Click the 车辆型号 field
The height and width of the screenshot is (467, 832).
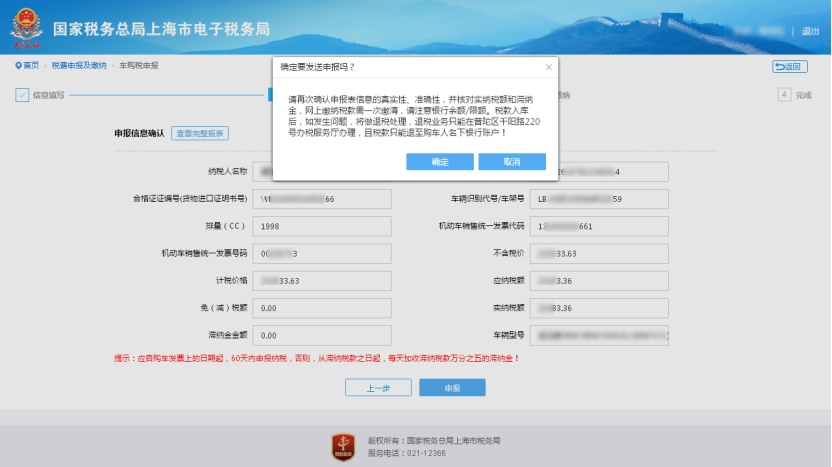(x=599, y=335)
